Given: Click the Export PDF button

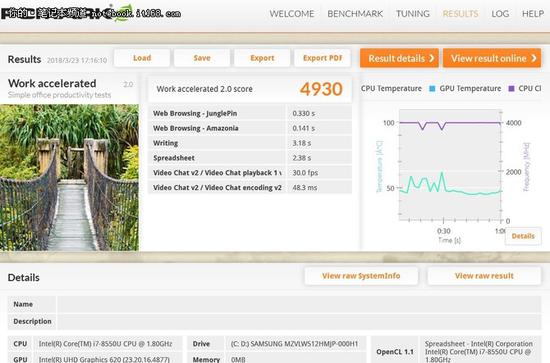Looking at the screenshot, I should tap(322, 58).
